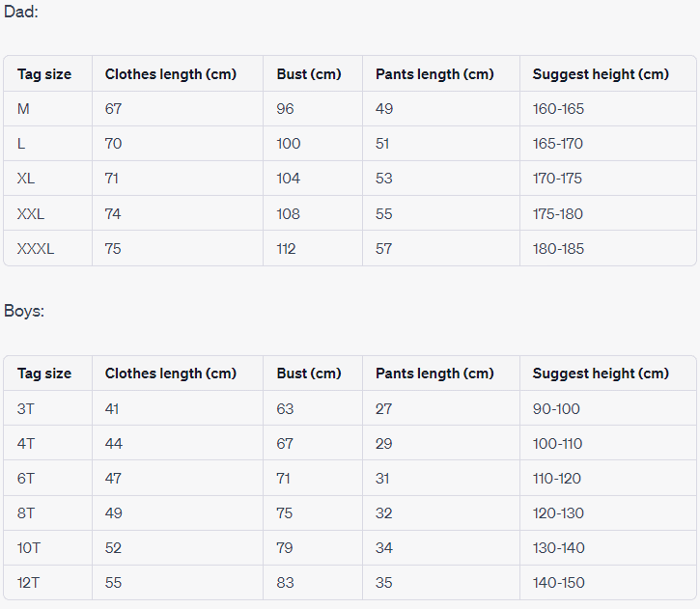Select the 160-165 suggested height cell
Screen dimensions: 700x609
click(x=558, y=109)
